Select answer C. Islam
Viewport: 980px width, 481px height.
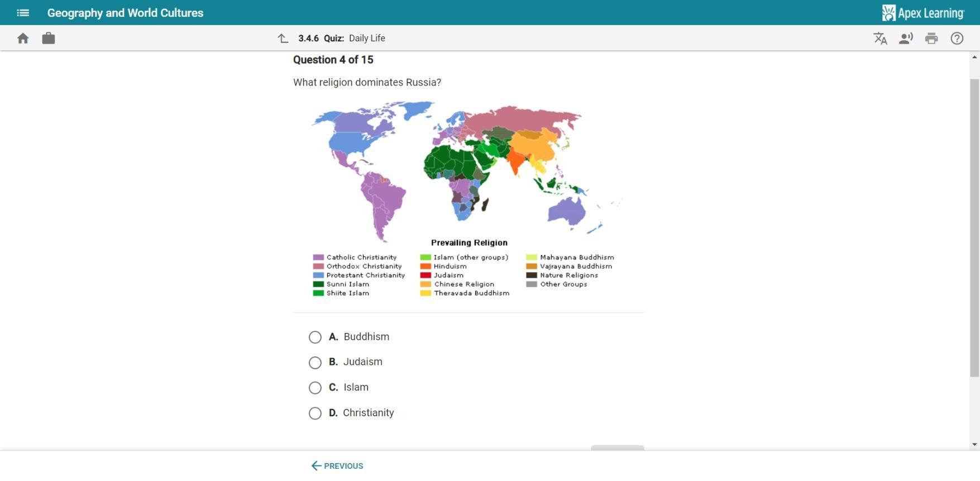tap(315, 388)
